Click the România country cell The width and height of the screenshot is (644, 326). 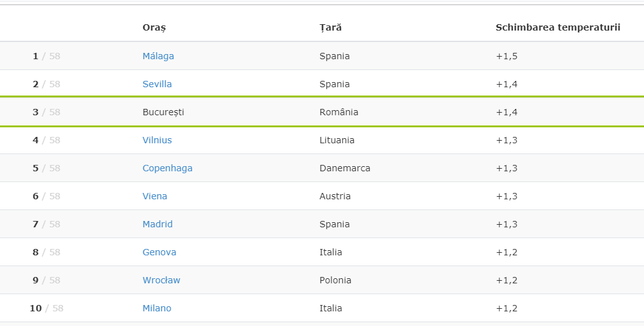pos(339,112)
